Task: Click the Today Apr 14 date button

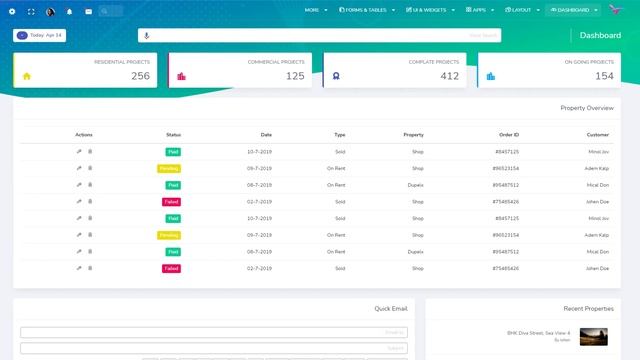Action: [x=40, y=36]
